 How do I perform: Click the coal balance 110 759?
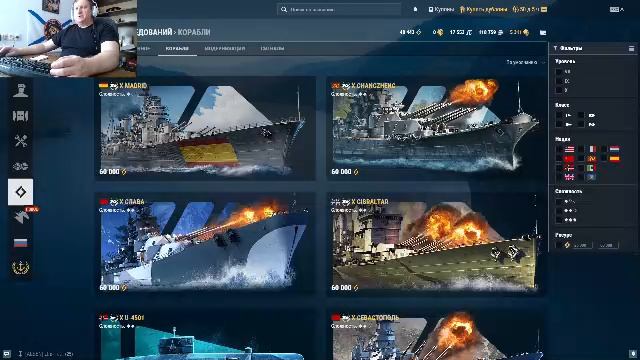pos(491,32)
